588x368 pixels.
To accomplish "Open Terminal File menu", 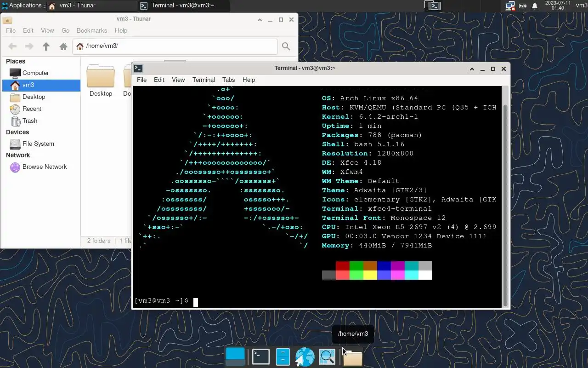I will pyautogui.click(x=141, y=80).
